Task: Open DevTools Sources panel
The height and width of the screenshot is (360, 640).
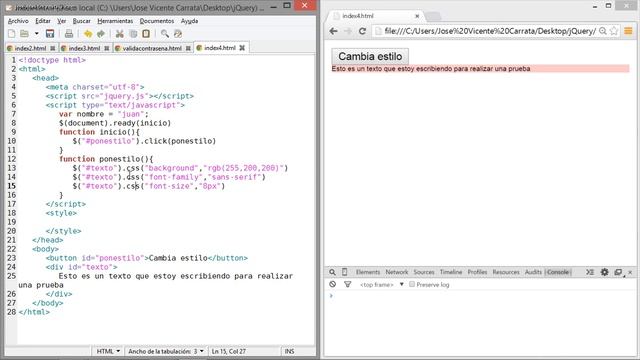Action: pyautogui.click(x=424, y=272)
